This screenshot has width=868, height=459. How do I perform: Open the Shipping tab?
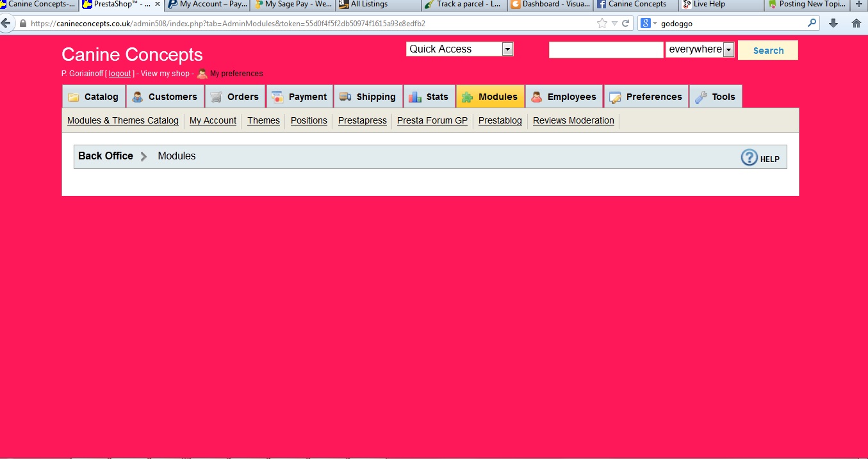pyautogui.click(x=368, y=97)
